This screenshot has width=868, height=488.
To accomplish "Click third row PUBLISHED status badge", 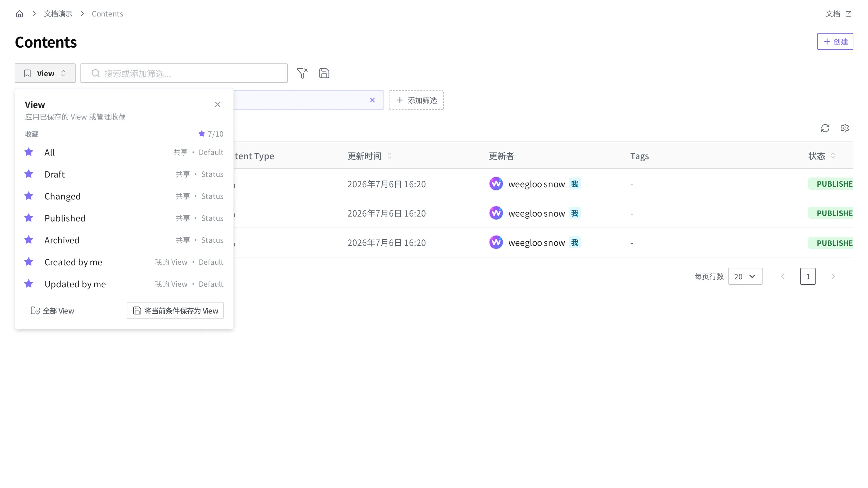I will pyautogui.click(x=831, y=243).
